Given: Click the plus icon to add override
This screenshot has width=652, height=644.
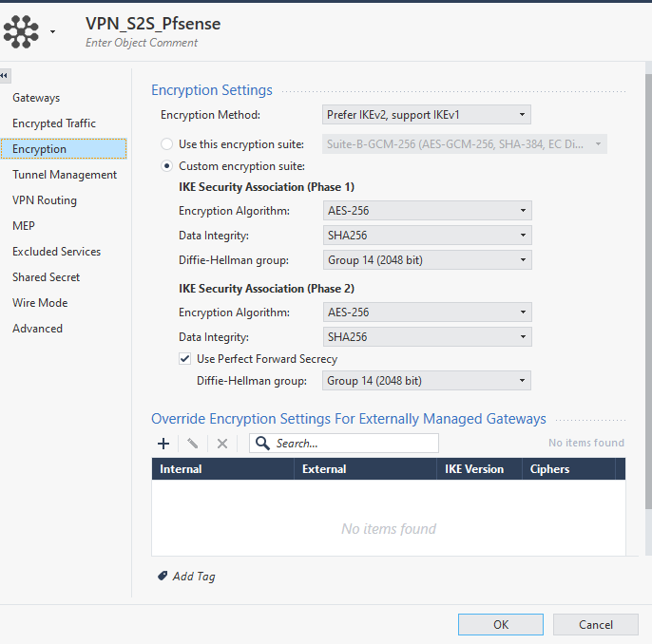Looking at the screenshot, I should pos(163,444).
